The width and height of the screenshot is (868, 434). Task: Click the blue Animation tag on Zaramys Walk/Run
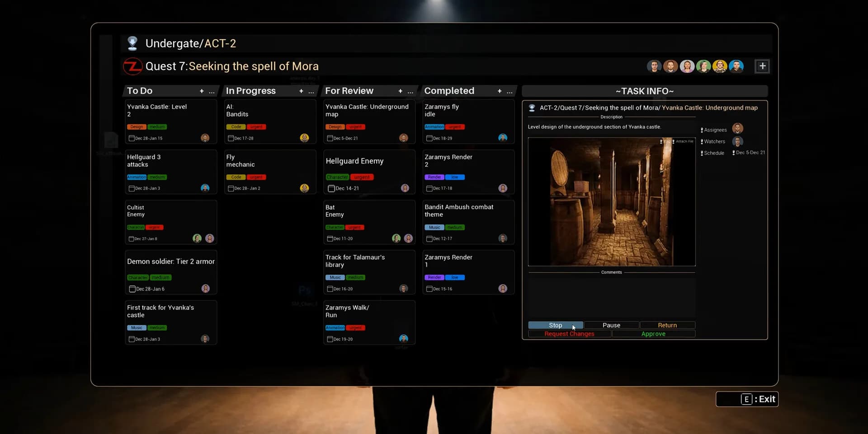coord(335,328)
